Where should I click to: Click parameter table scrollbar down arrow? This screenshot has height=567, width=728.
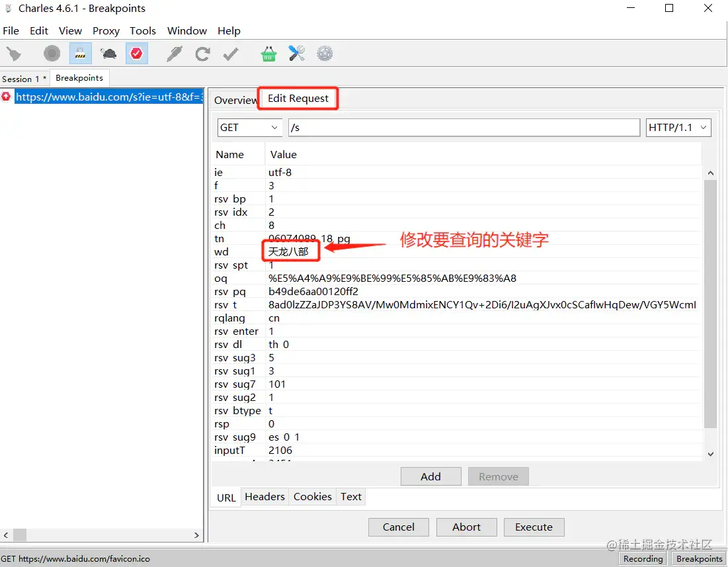(x=710, y=454)
